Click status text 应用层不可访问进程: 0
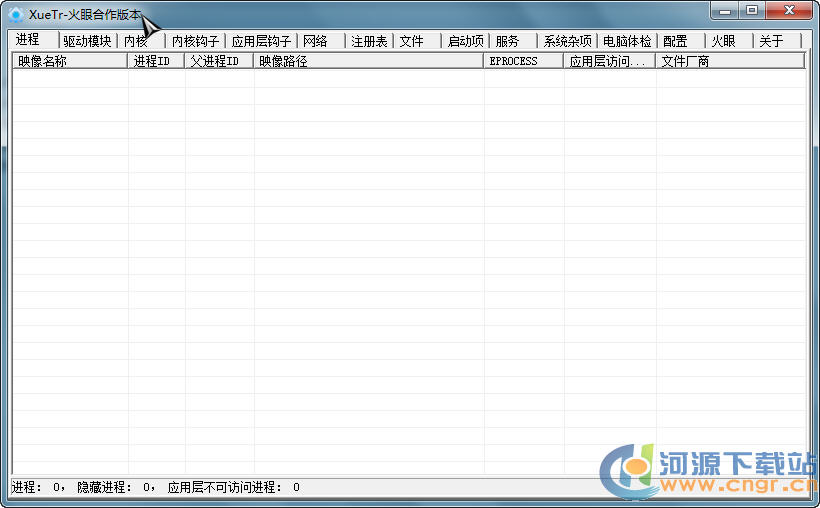Screen dimensions: 820x508 [234, 488]
